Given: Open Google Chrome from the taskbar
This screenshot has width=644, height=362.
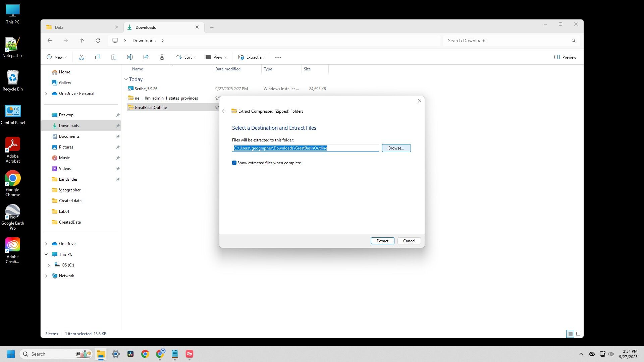Looking at the screenshot, I should coord(145,354).
